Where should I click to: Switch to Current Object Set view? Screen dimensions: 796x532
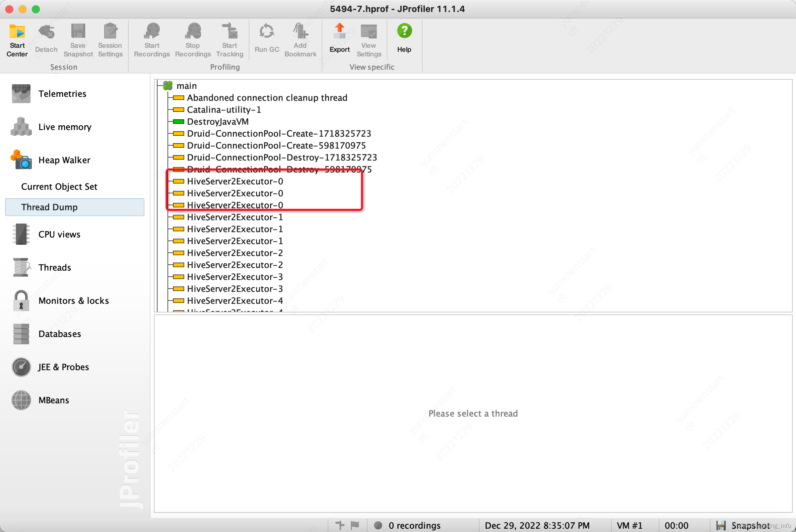pyautogui.click(x=59, y=186)
